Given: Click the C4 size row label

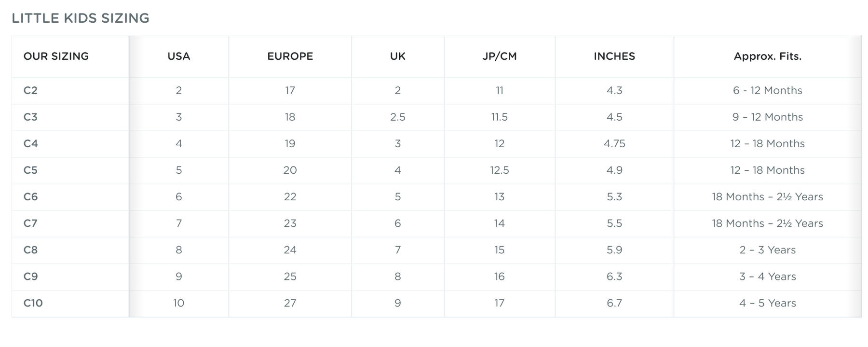Looking at the screenshot, I should click(30, 143).
